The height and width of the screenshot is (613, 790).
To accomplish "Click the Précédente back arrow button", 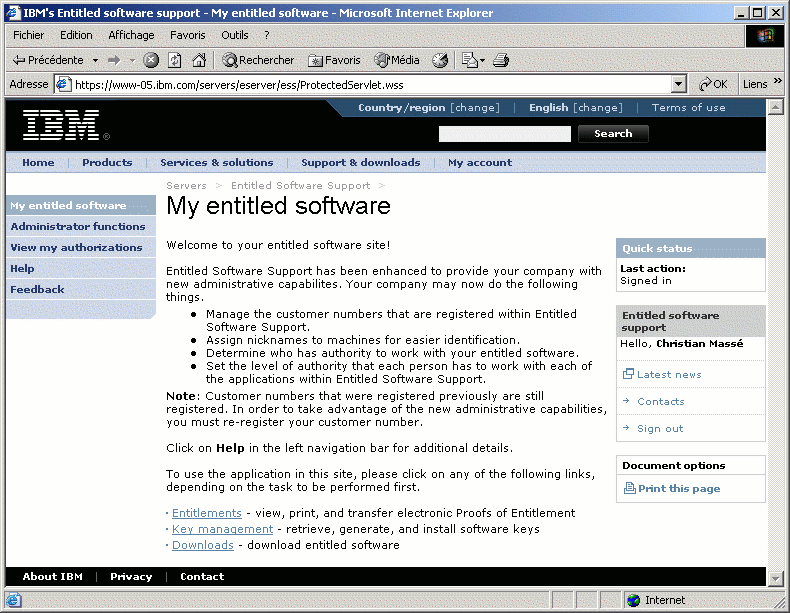I will tap(48, 60).
